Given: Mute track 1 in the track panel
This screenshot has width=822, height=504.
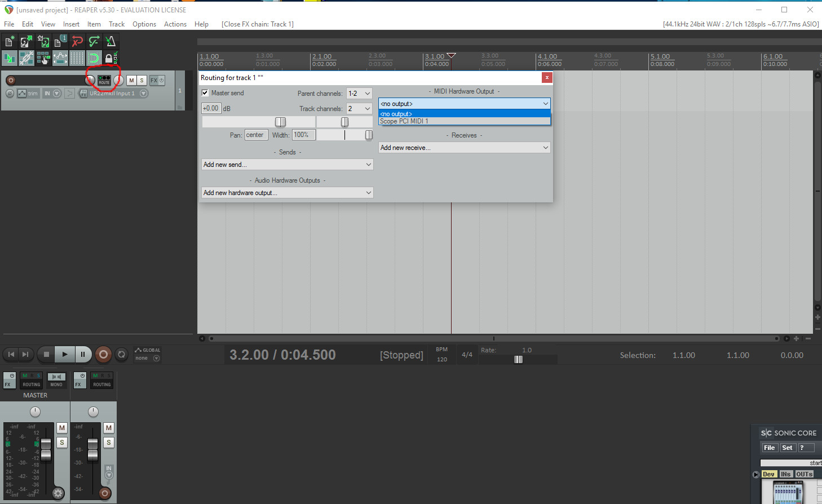Looking at the screenshot, I should (x=131, y=80).
